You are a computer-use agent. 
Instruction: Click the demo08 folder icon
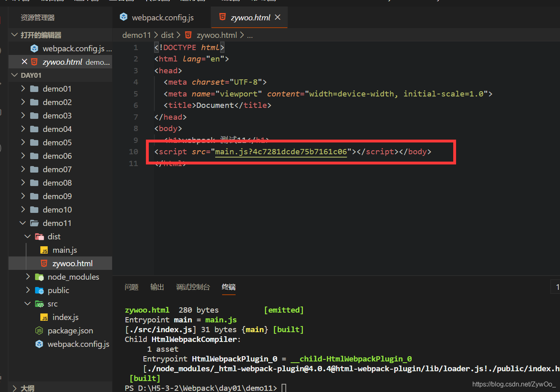35,183
